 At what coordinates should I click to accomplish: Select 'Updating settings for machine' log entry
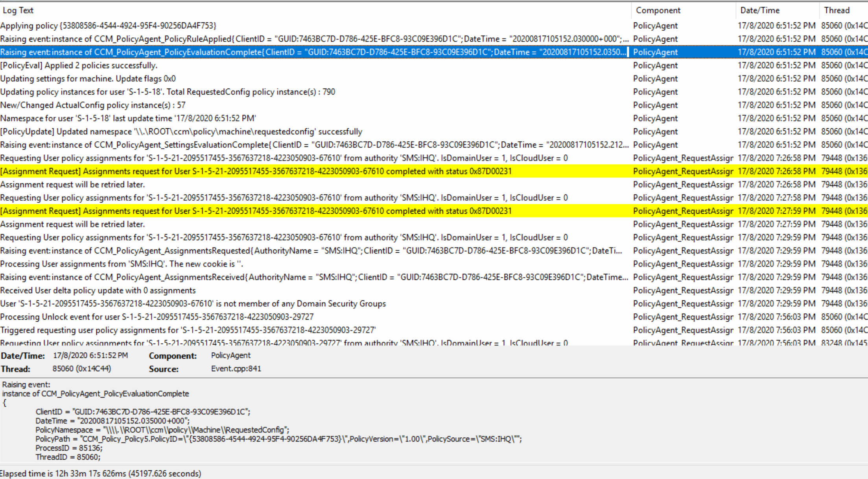pos(88,79)
